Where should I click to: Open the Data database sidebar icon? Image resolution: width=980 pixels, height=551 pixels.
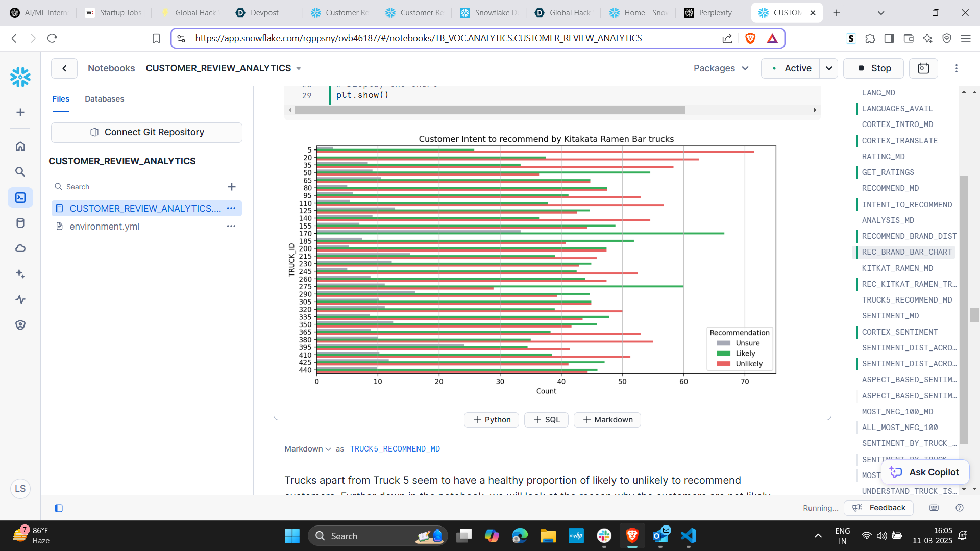(x=20, y=223)
